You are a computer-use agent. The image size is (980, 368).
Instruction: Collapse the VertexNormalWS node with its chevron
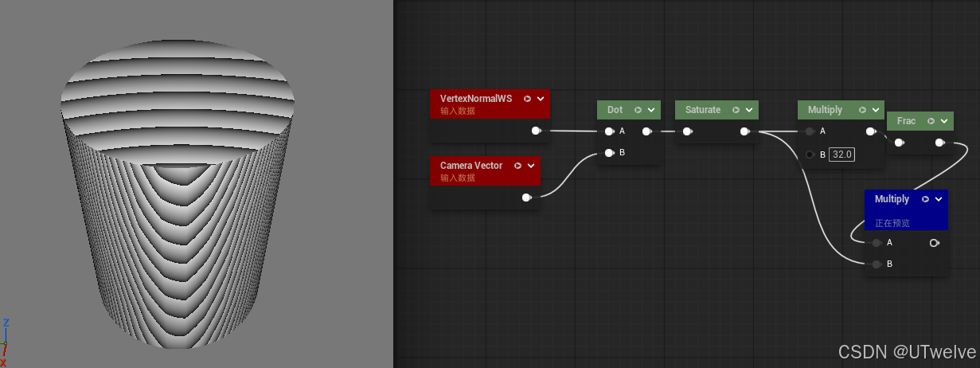(541, 99)
